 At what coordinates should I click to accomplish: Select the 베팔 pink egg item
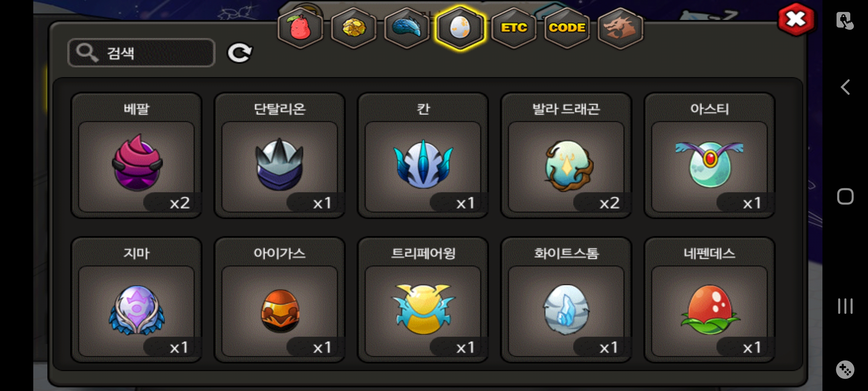pyautogui.click(x=136, y=156)
